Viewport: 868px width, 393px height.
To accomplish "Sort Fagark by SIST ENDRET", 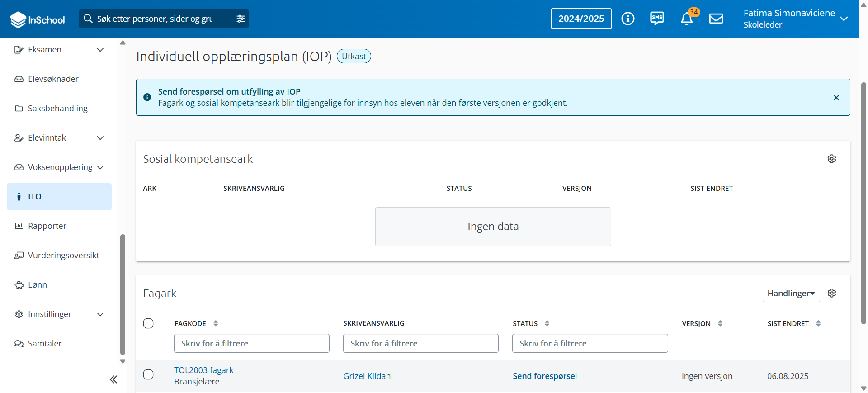I will (x=818, y=323).
